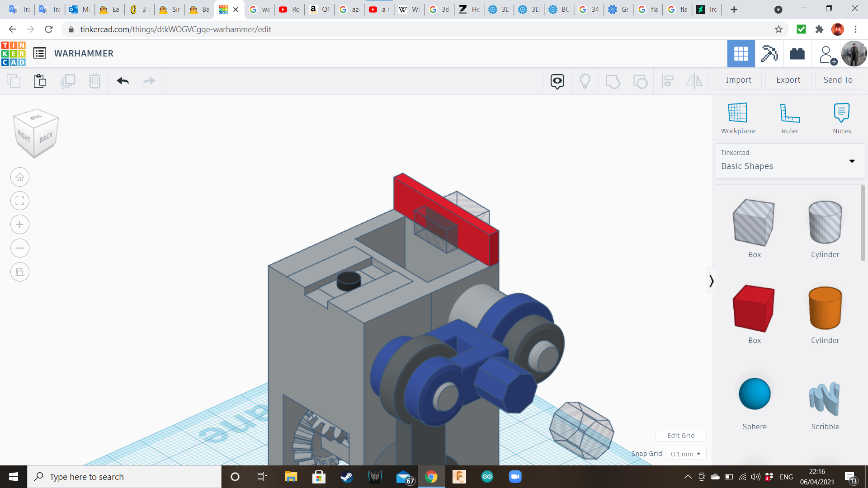Click the Fit all in view icon

click(20, 201)
